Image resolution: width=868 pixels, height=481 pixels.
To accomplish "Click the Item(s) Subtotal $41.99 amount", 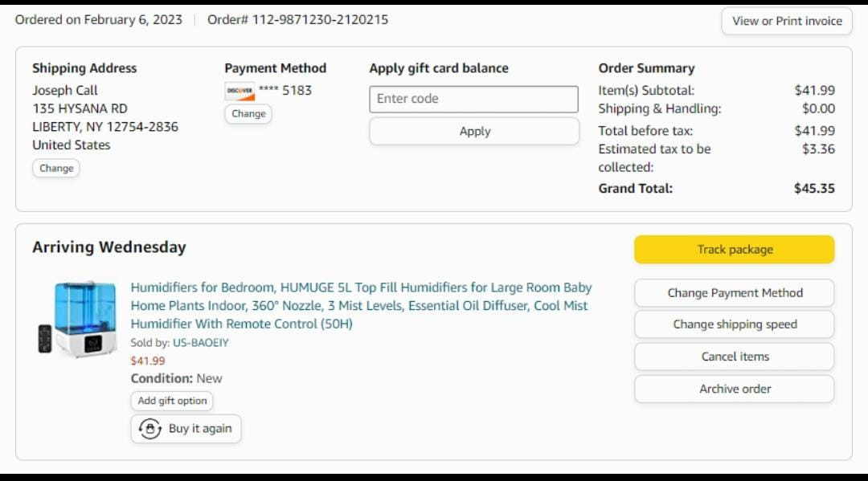I will (814, 91).
